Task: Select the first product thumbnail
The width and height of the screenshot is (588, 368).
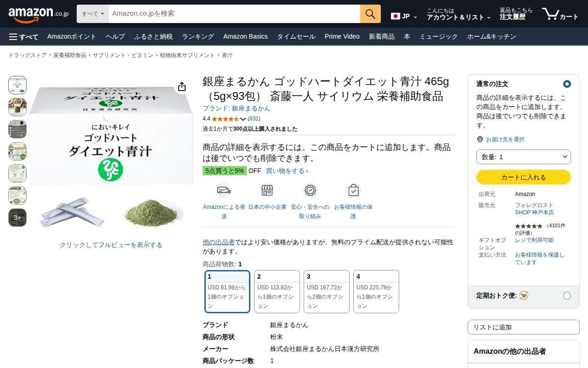Action: pos(17,85)
